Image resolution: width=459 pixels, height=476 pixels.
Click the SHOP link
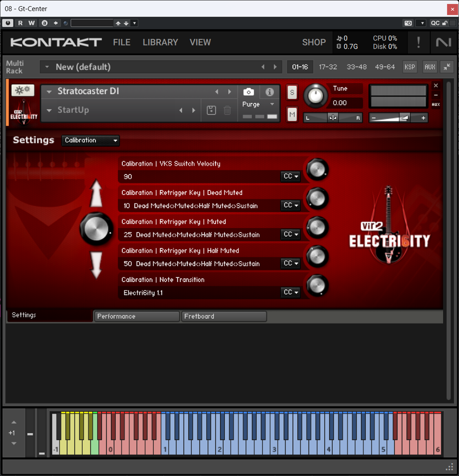[314, 42]
